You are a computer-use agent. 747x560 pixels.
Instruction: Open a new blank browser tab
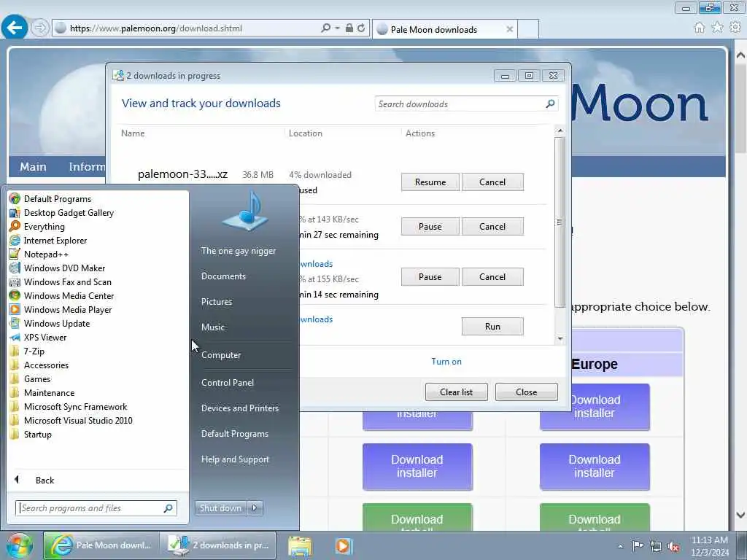528,28
